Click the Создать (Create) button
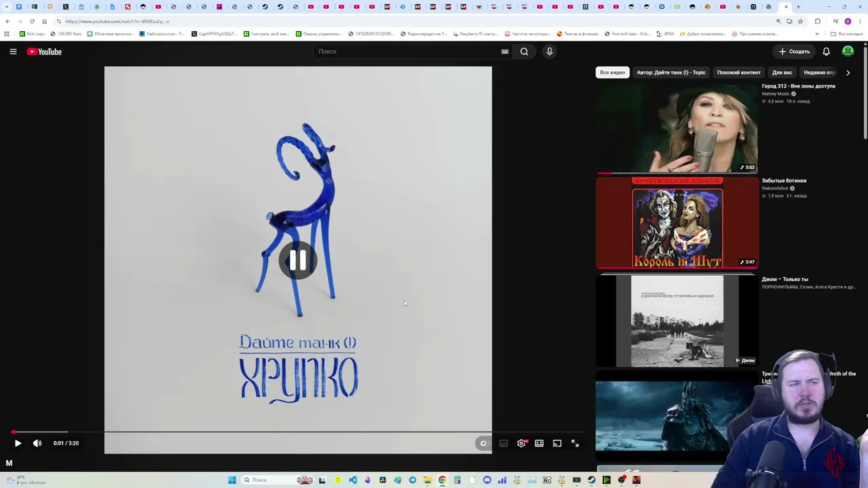 tap(794, 52)
